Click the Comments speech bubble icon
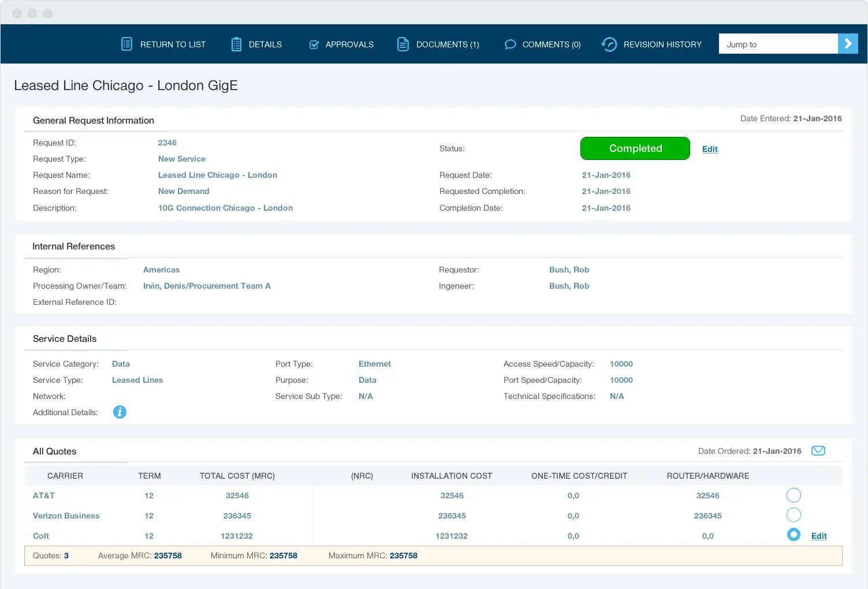868x589 pixels. (x=510, y=44)
